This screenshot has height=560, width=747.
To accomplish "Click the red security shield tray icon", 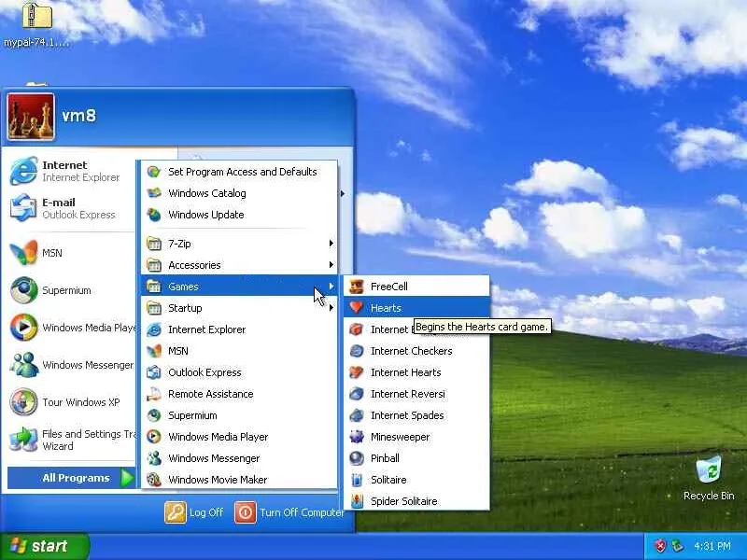I will click(660, 546).
